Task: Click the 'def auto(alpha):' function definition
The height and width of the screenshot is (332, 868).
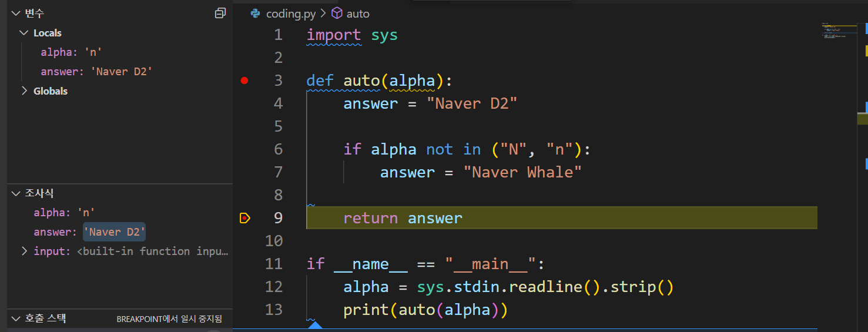Action: click(x=380, y=81)
